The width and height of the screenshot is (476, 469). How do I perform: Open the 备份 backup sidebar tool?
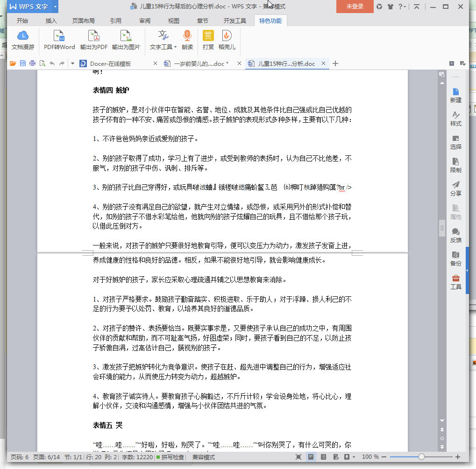tap(455, 259)
